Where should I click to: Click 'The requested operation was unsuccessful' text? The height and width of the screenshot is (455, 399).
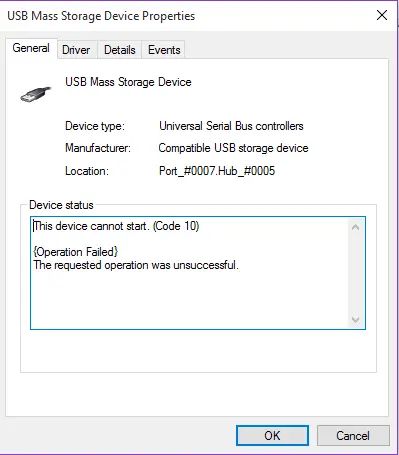[136, 265]
